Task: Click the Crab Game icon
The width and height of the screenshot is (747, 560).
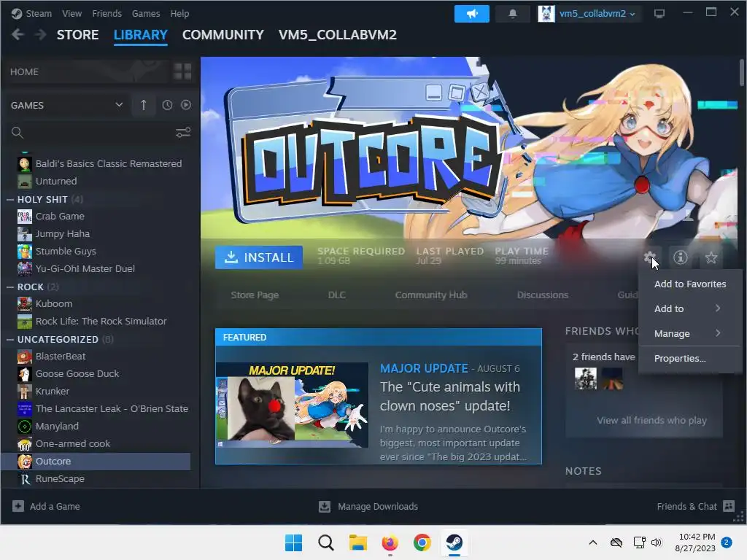Action: (x=25, y=216)
